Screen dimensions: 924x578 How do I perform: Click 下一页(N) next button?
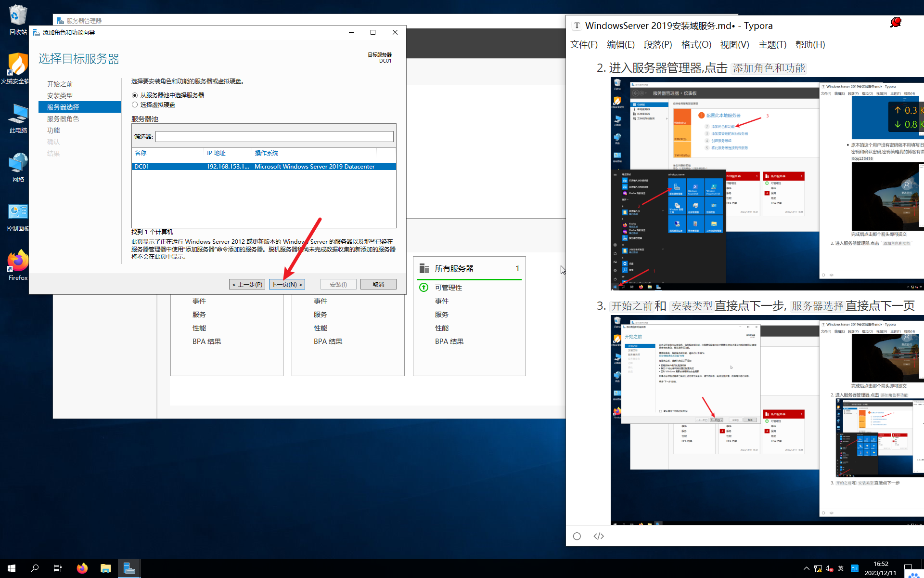[287, 284]
